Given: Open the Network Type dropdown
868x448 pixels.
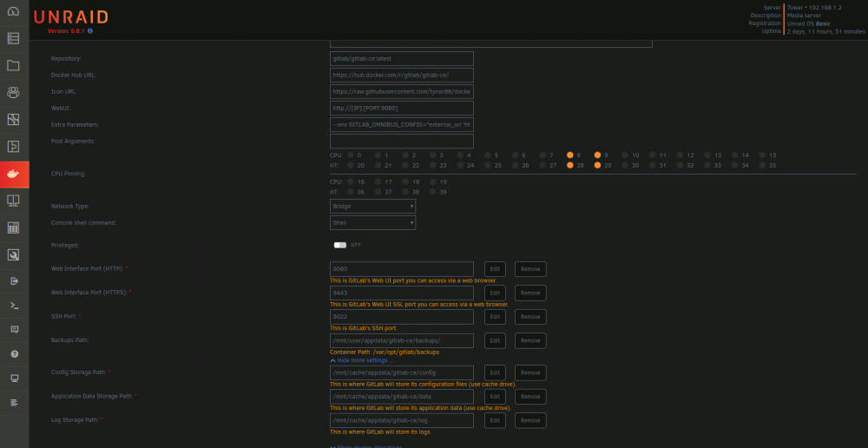Looking at the screenshot, I should point(372,206).
